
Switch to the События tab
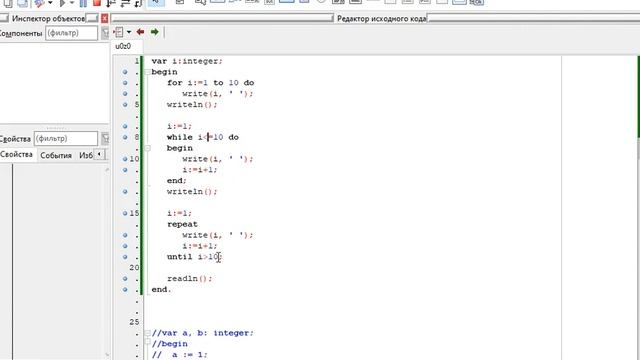tap(56, 156)
